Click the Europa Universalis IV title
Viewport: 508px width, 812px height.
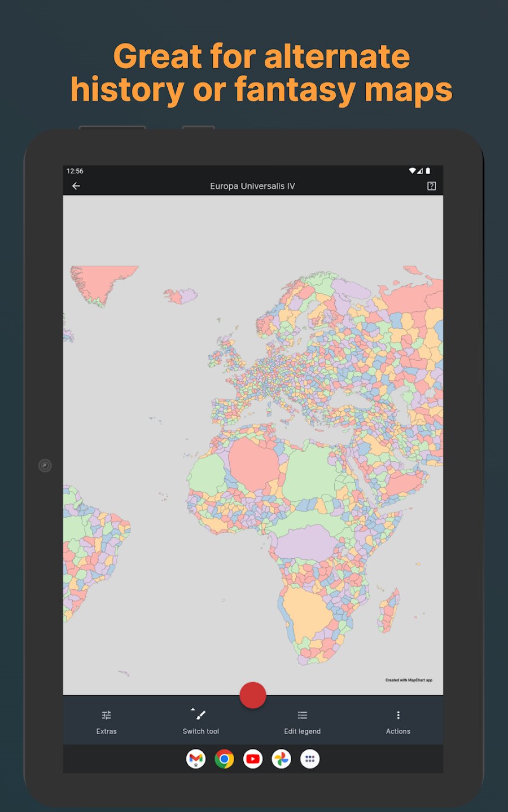coord(252,186)
